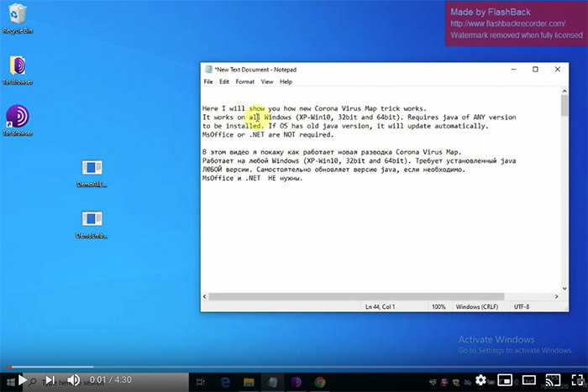Open Notepad View menu
The height and width of the screenshot is (392, 588).
click(x=267, y=81)
